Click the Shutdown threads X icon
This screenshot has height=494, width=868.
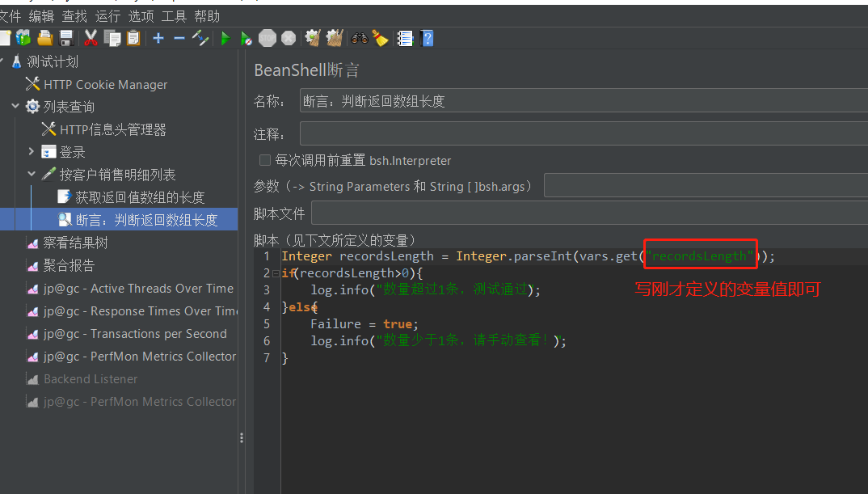click(289, 38)
